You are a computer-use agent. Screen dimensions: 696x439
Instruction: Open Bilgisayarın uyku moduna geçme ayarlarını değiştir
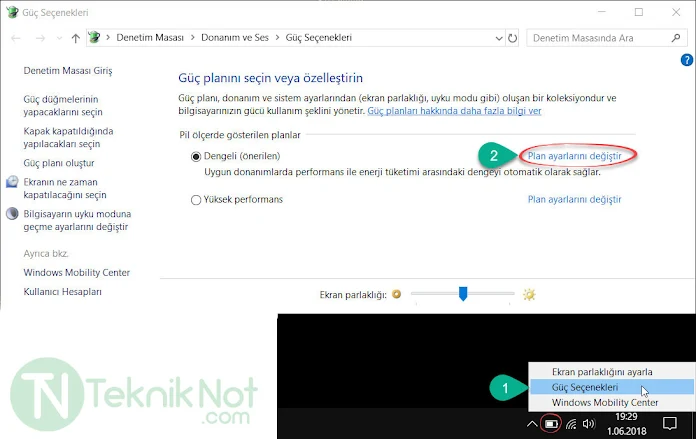tap(77, 220)
